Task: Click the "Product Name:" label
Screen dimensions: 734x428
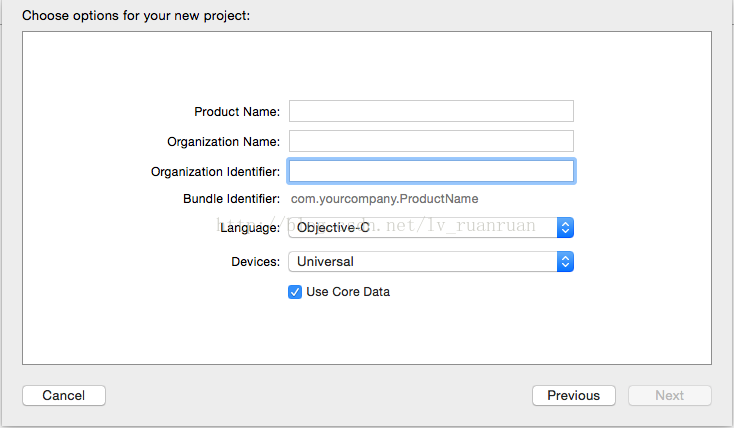Action: click(237, 112)
